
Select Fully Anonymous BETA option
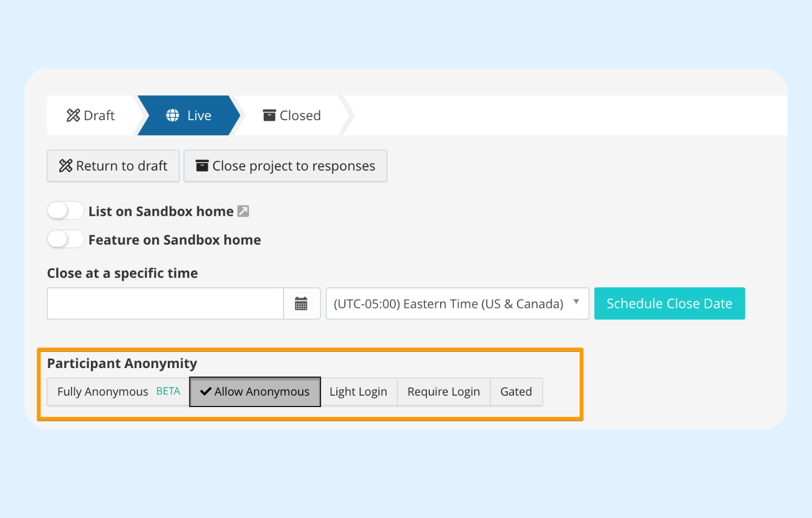coord(118,391)
